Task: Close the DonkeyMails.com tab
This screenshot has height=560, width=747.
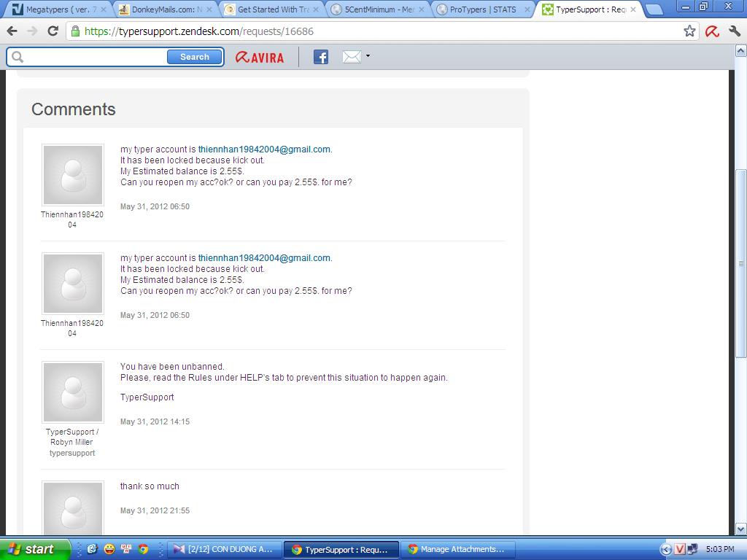Action: (209, 9)
